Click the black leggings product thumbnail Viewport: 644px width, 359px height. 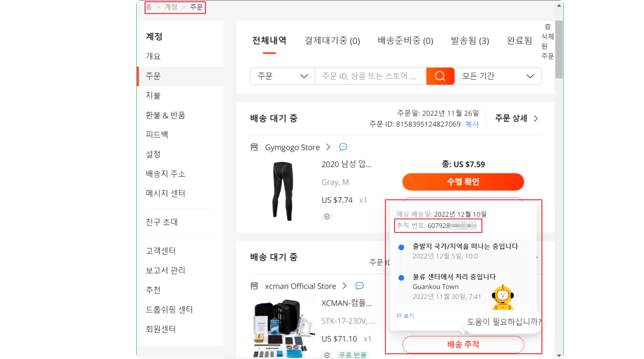point(282,191)
